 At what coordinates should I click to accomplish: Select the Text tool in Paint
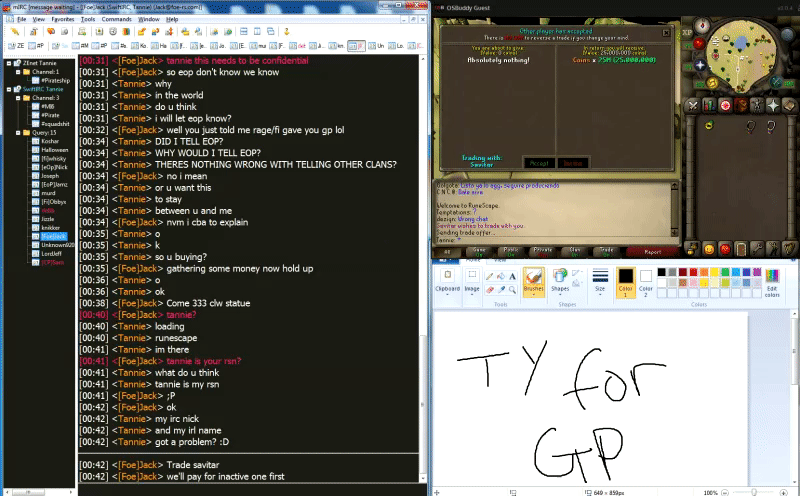(x=512, y=276)
